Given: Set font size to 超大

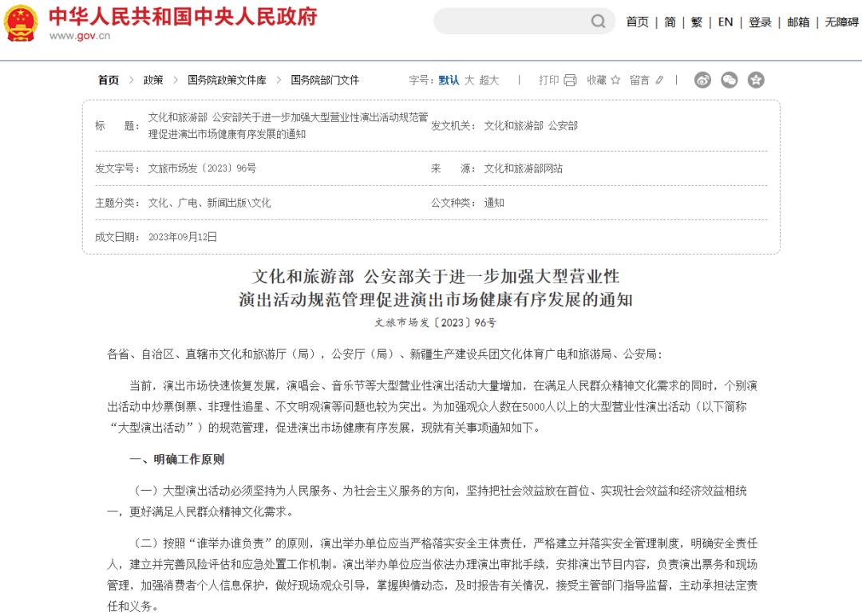Looking at the screenshot, I should pos(488,81).
